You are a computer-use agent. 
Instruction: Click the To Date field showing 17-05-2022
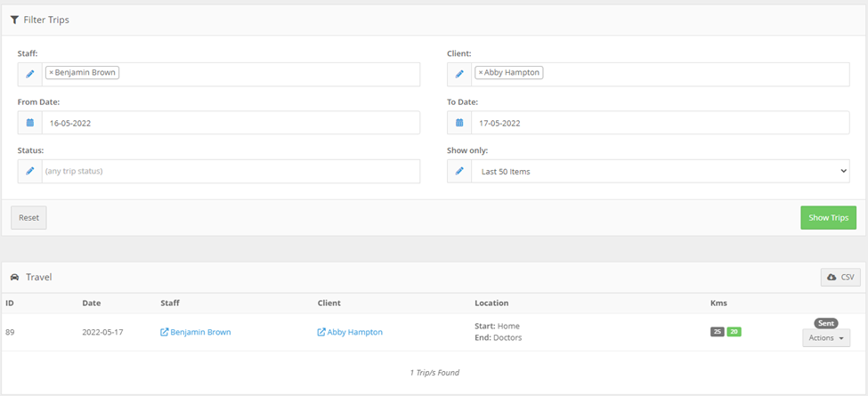[x=661, y=123]
